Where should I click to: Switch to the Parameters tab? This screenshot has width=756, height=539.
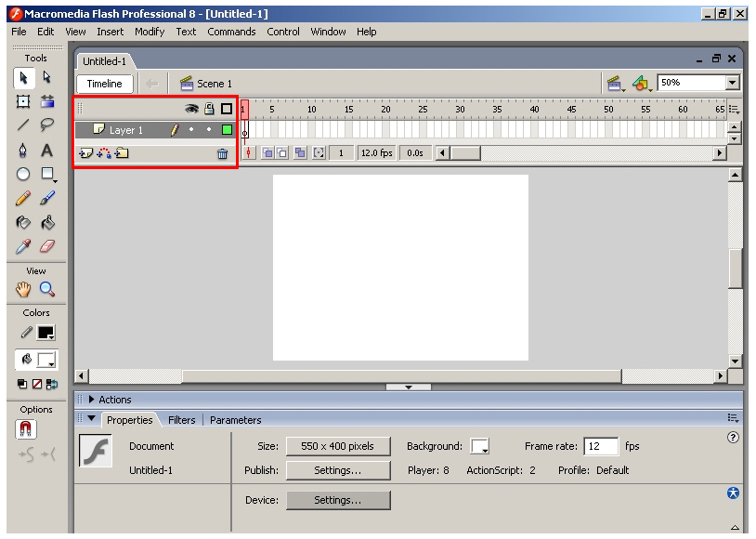(x=235, y=420)
